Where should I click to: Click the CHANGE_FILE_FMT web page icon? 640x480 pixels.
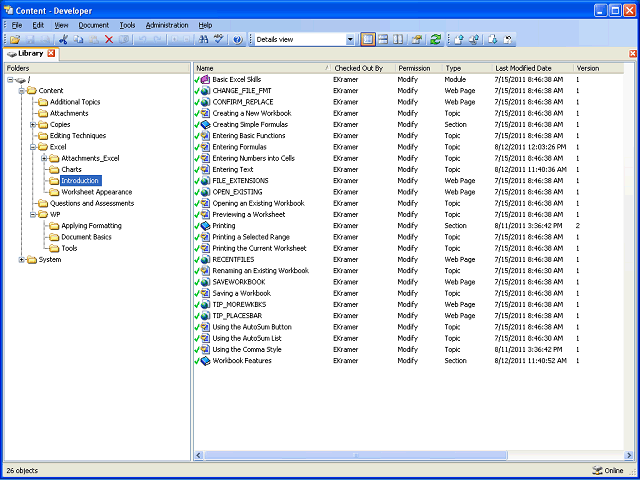(x=206, y=91)
